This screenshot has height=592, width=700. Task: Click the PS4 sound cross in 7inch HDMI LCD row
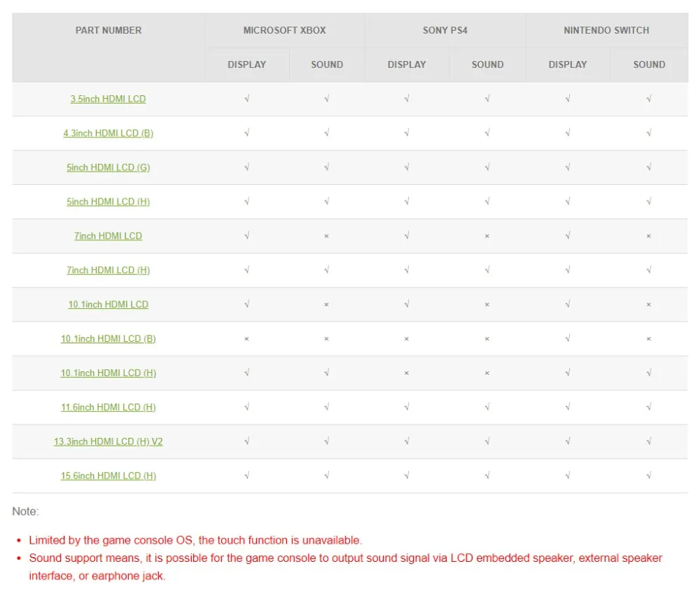[487, 236]
